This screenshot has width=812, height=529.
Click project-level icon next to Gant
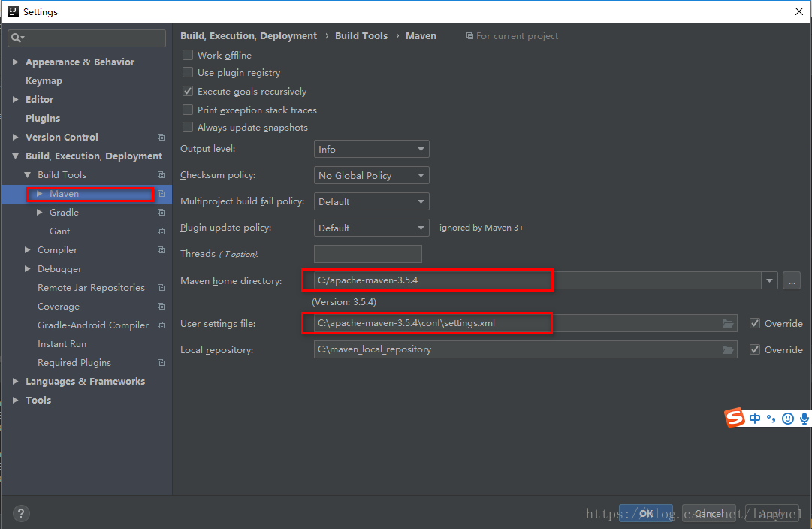click(x=161, y=231)
